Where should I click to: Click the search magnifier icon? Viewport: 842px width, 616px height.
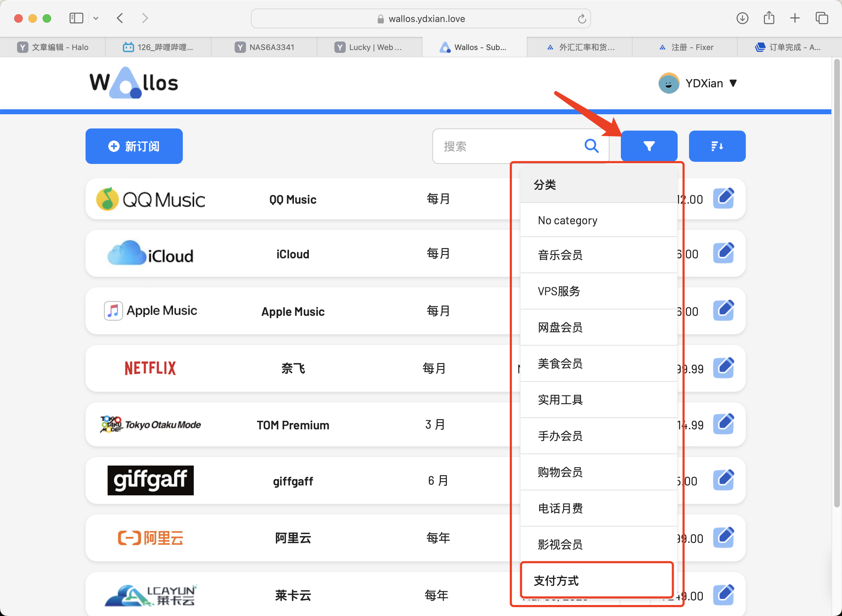click(592, 146)
